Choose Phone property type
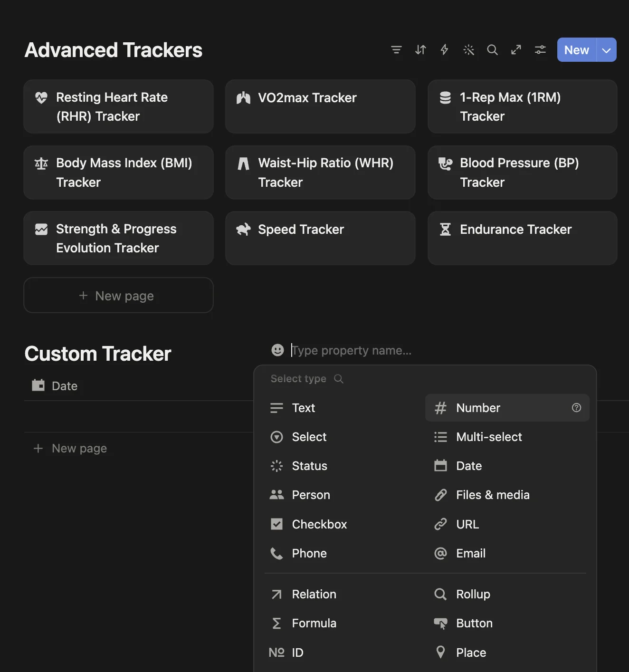This screenshot has height=672, width=629. (x=344, y=553)
